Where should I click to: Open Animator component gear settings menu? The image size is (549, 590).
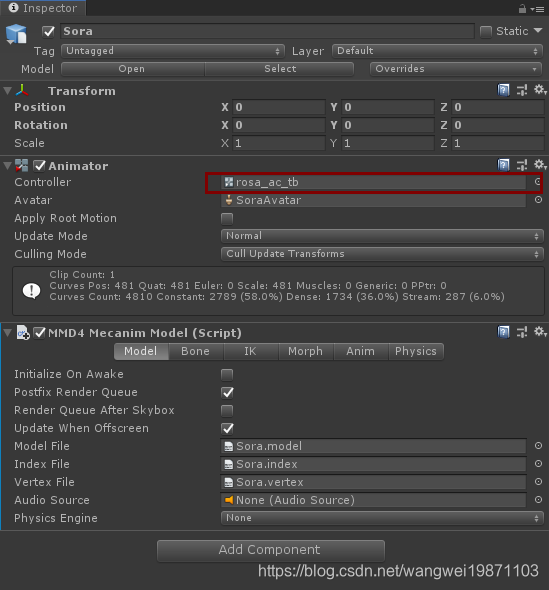(x=540, y=164)
